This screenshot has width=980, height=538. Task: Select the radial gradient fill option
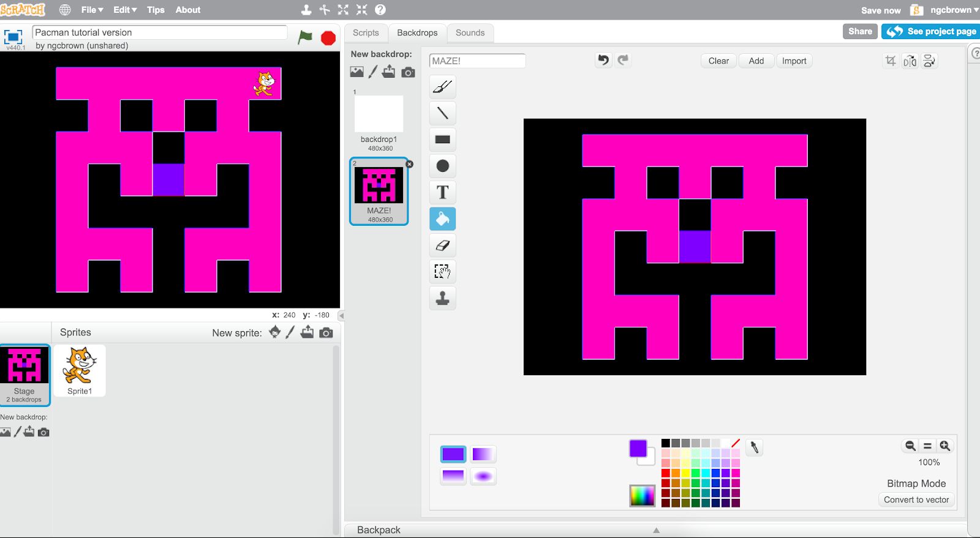[x=483, y=476]
